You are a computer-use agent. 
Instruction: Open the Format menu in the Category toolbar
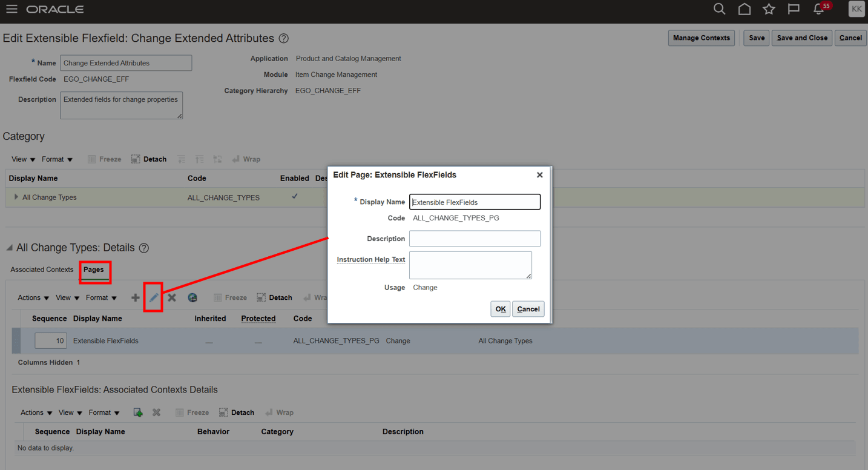point(58,159)
